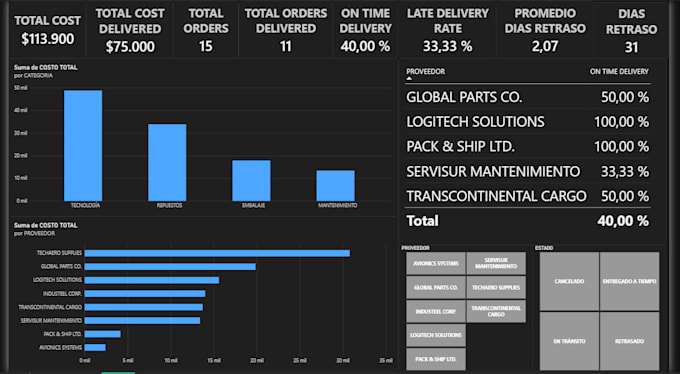Image resolution: width=680 pixels, height=374 pixels.
Task: Select INDUSTEEL CORP. horizontal bar
Action: (x=145, y=293)
